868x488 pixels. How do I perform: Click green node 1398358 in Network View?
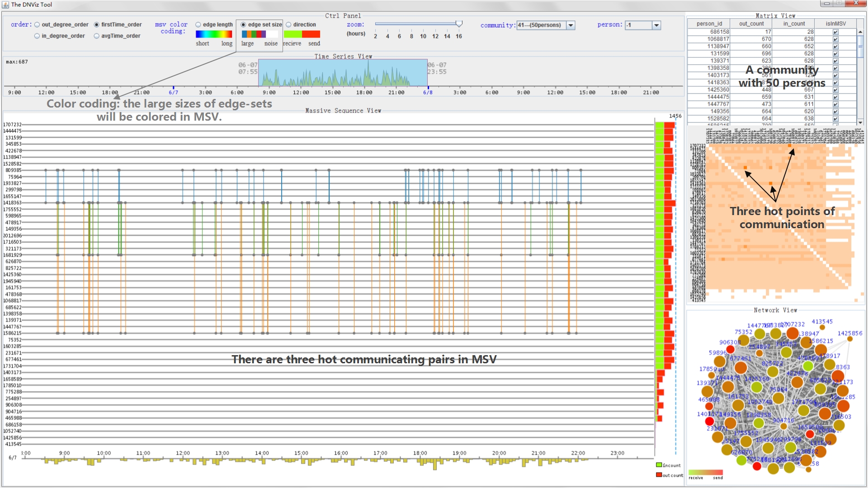[759, 423]
